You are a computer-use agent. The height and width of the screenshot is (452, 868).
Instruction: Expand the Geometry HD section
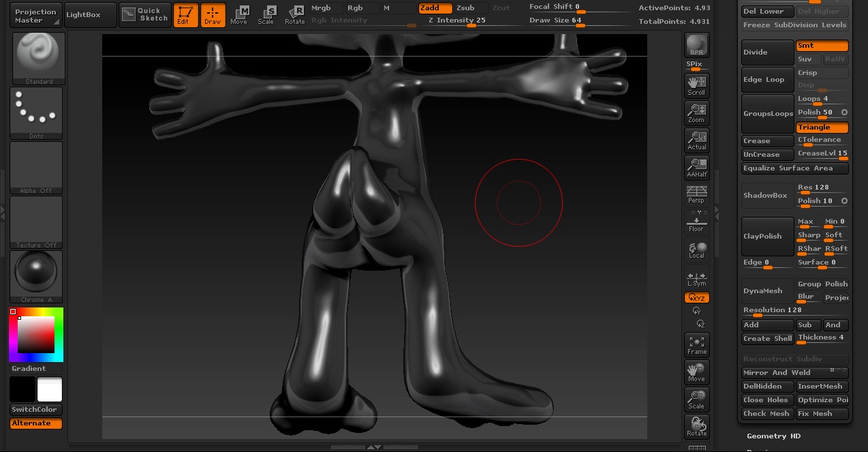[773, 436]
